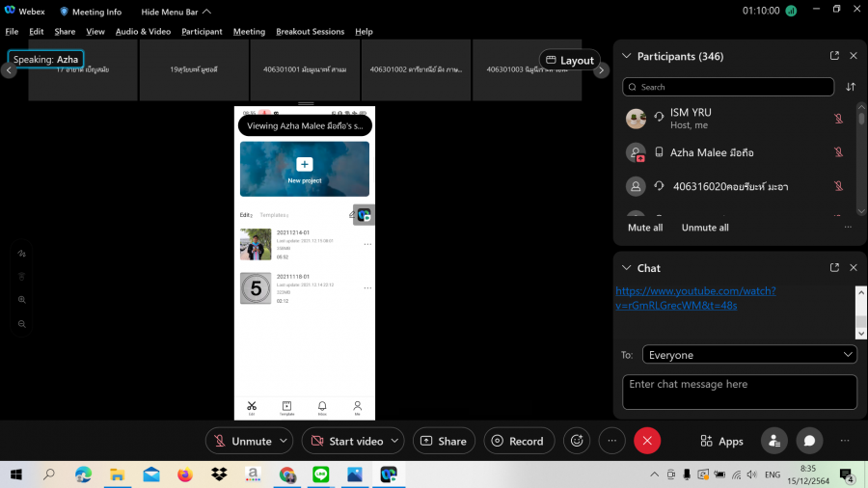Click the red end meeting button

coord(647,441)
